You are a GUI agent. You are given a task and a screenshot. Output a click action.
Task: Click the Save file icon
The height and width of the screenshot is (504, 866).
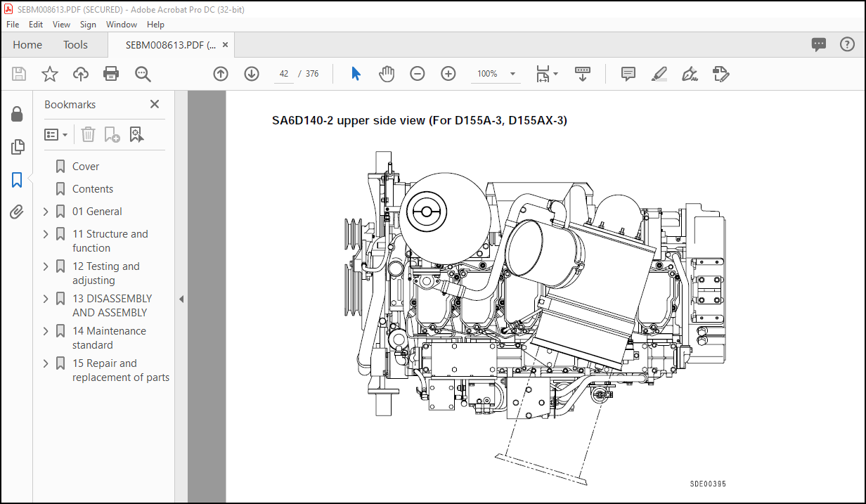pyautogui.click(x=19, y=74)
